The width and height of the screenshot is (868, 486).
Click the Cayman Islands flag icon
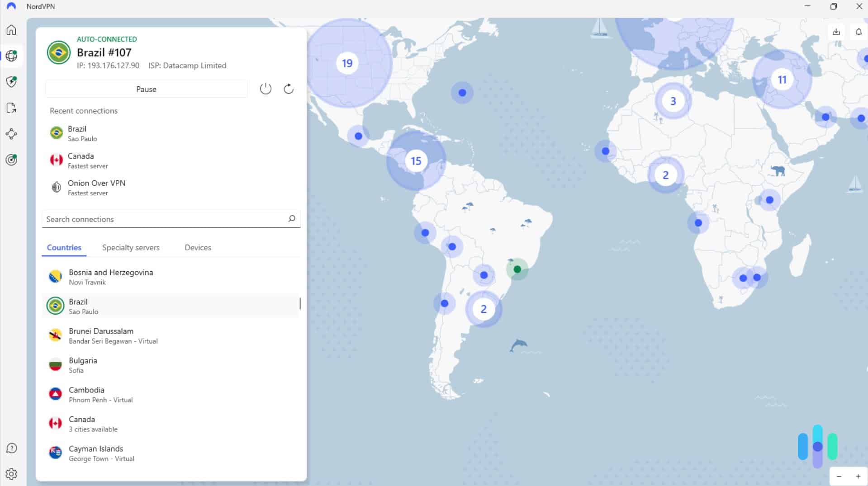(x=55, y=453)
